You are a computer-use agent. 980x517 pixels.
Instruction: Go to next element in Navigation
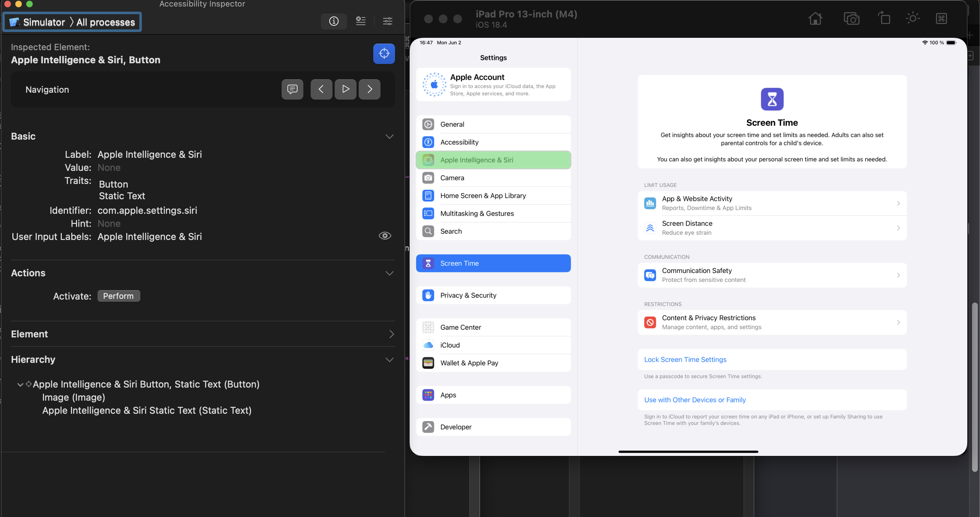point(369,89)
